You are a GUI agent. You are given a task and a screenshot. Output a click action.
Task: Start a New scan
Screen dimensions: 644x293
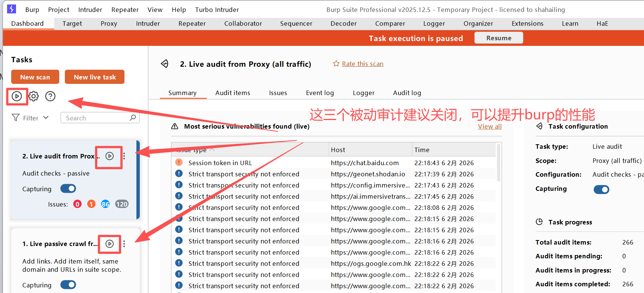[x=35, y=77]
